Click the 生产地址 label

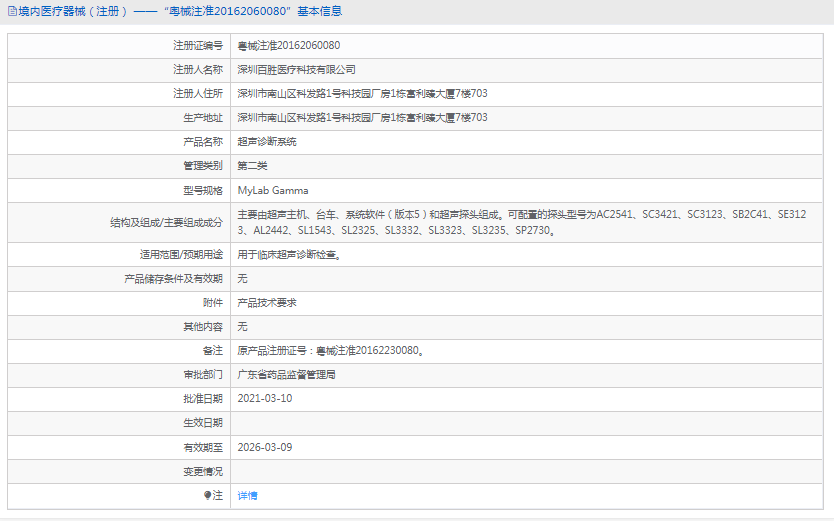[x=203, y=117]
